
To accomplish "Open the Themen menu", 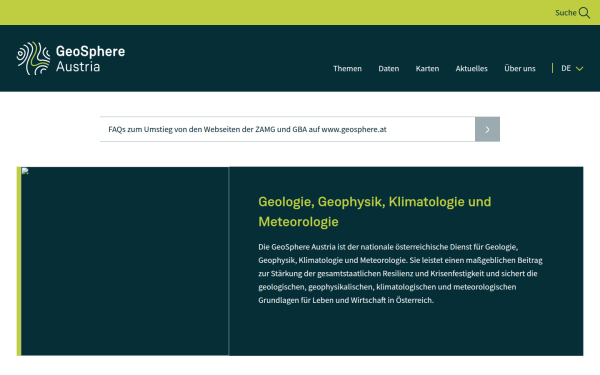I will pyautogui.click(x=347, y=68).
